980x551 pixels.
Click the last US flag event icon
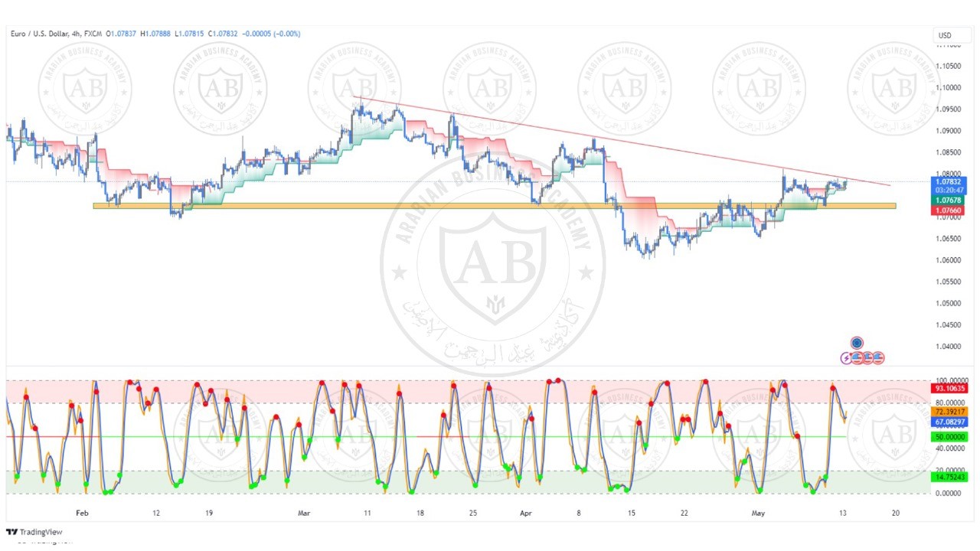pyautogui.click(x=878, y=357)
